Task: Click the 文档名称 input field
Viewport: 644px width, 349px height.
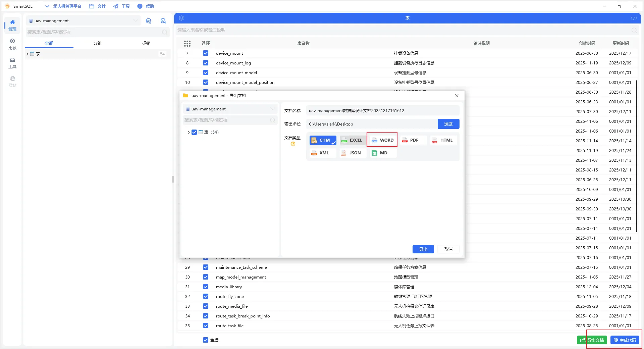Action: [382, 110]
